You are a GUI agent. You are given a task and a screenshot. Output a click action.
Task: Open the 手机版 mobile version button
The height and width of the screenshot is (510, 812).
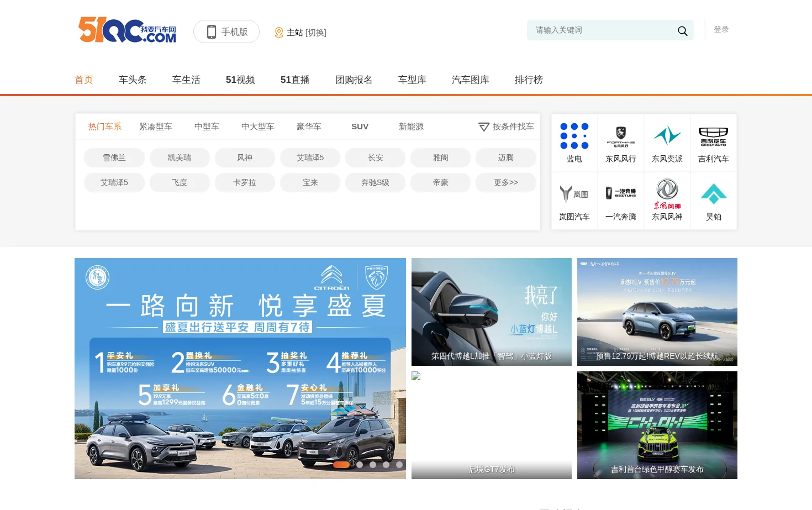coord(226,31)
